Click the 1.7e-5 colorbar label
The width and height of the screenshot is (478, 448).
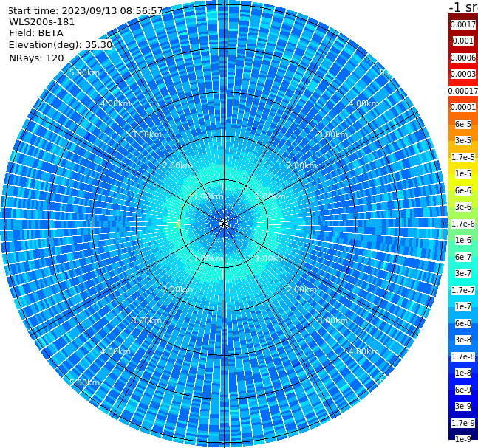(x=463, y=157)
